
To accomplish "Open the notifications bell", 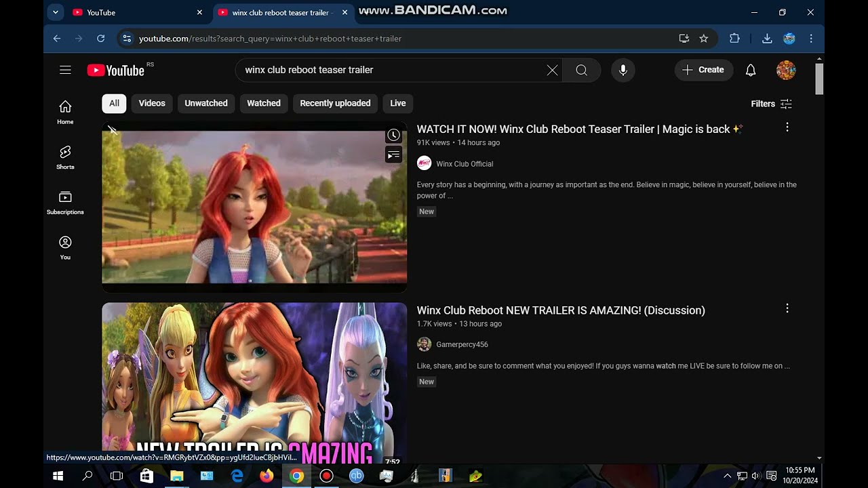I will click(751, 70).
